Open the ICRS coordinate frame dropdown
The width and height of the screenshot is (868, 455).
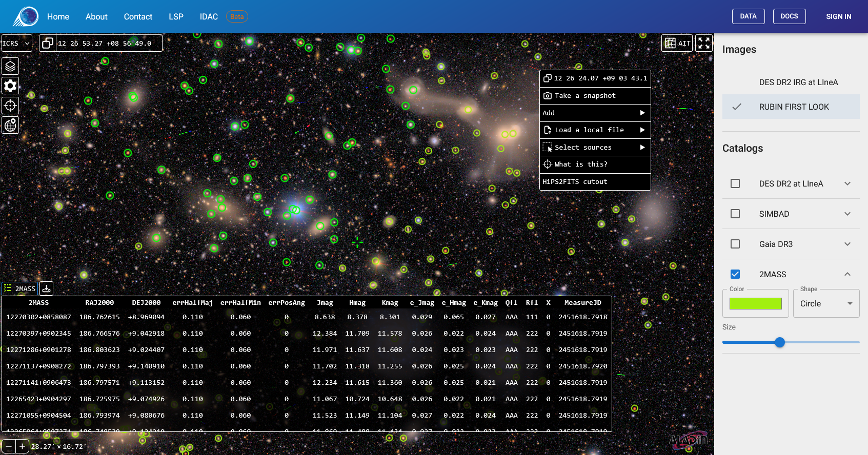click(x=16, y=43)
